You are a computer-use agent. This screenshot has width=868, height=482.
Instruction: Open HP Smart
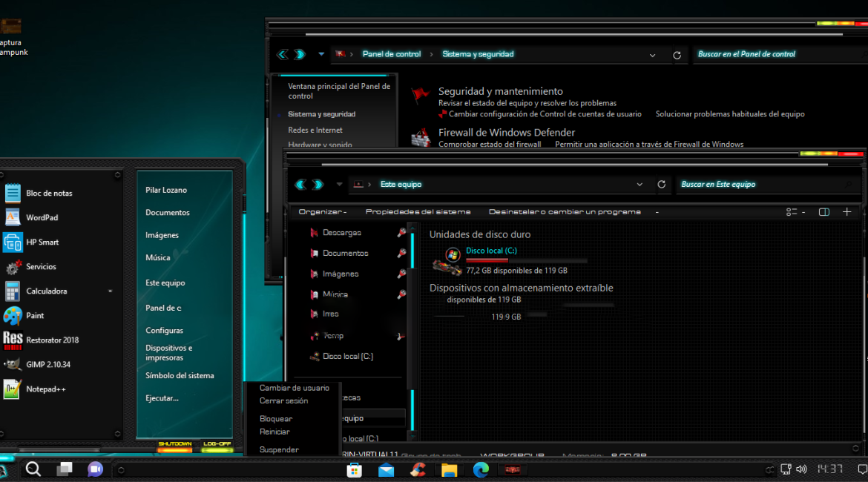[40, 242]
